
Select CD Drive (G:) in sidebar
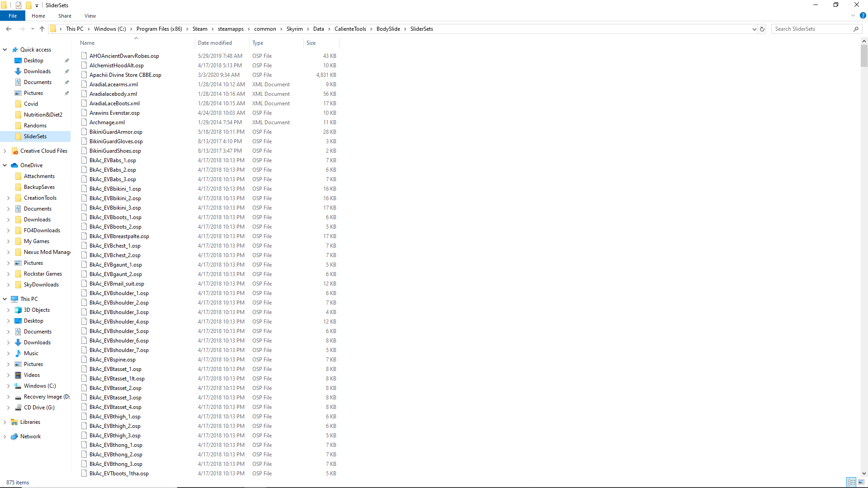39,408
